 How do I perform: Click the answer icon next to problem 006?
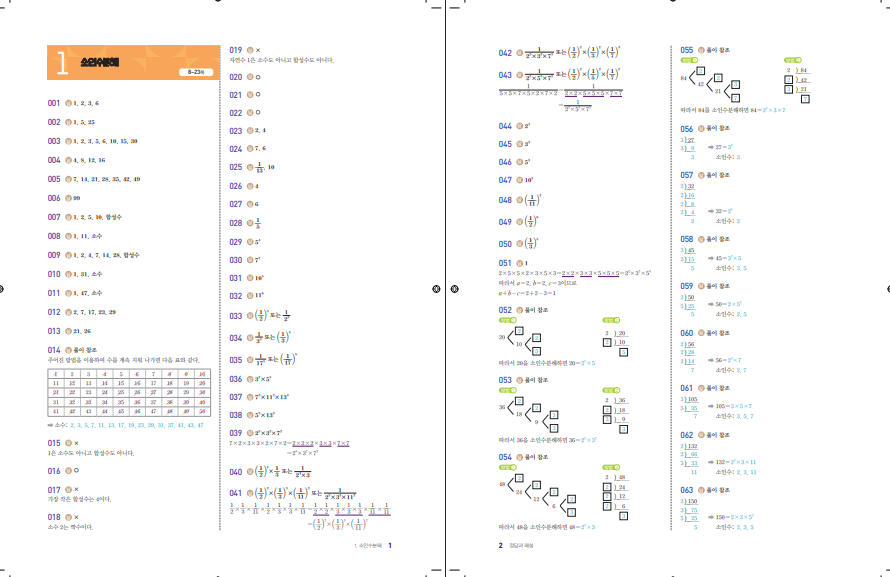68,198
